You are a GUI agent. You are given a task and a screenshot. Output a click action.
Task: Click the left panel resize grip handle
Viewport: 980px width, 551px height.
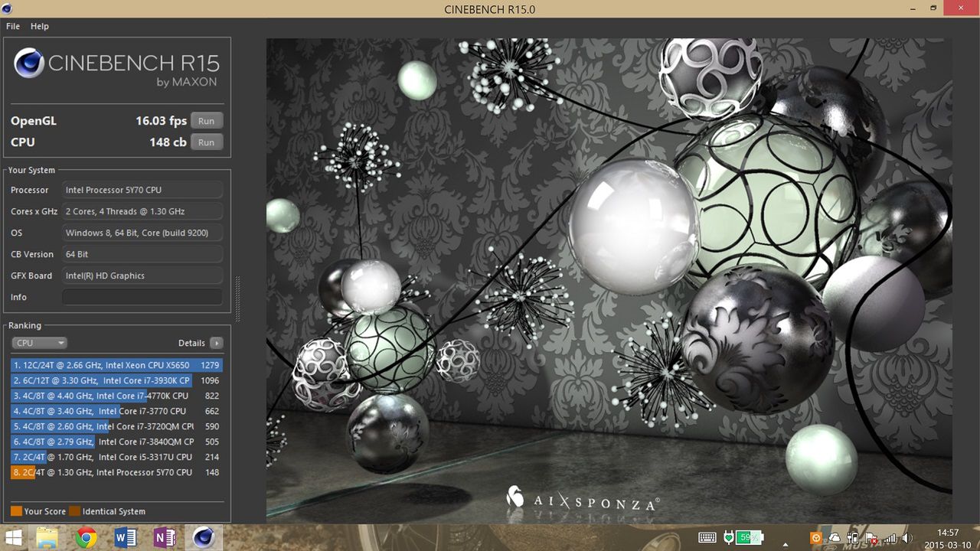(237, 300)
